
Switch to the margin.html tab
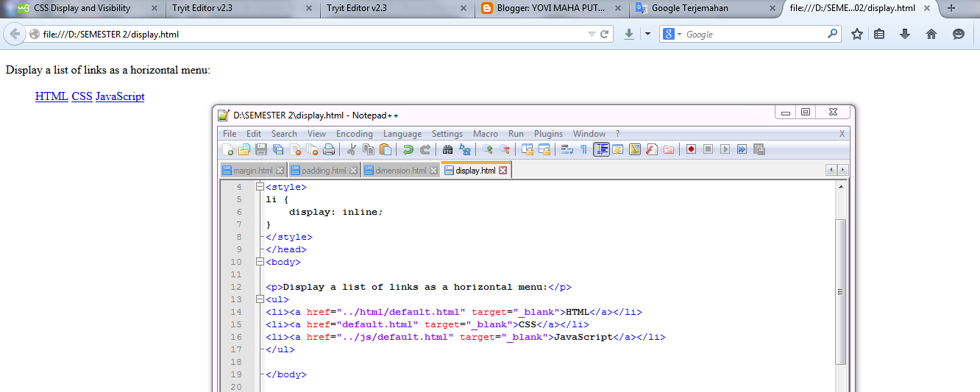tap(252, 171)
